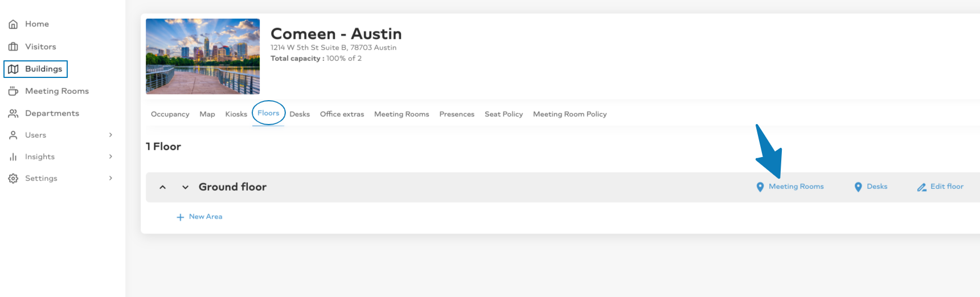Click the Insights bar chart icon
The height and width of the screenshot is (297, 980).
(13, 157)
